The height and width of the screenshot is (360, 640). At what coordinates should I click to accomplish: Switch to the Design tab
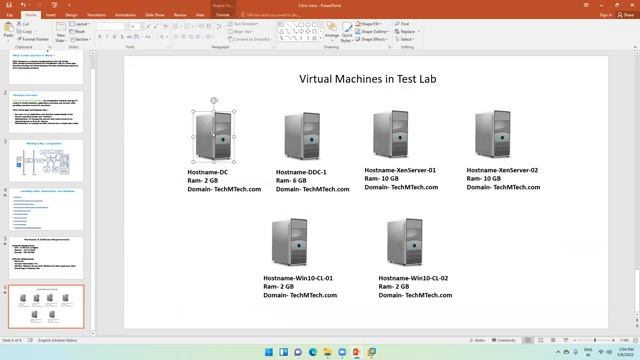[x=71, y=15]
